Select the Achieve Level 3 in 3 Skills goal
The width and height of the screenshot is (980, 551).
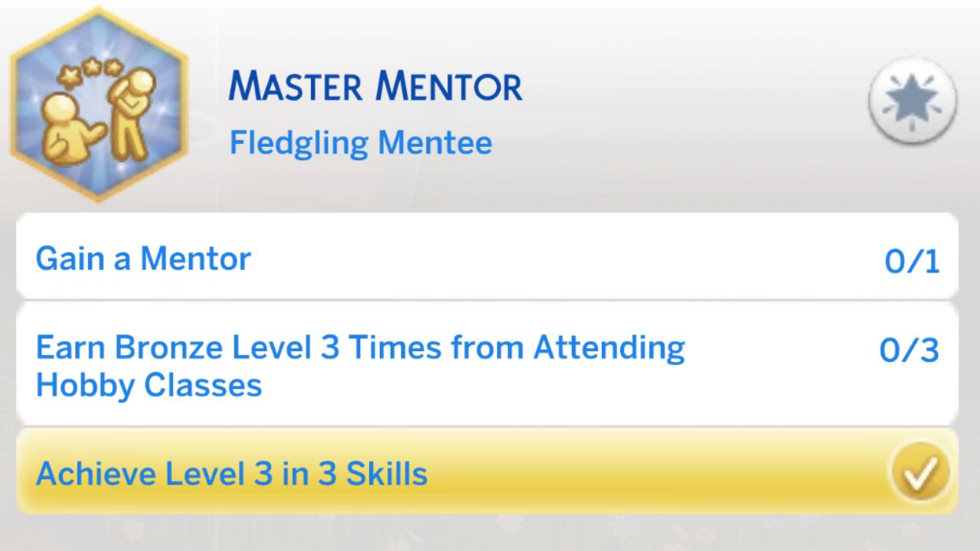pyautogui.click(x=234, y=473)
